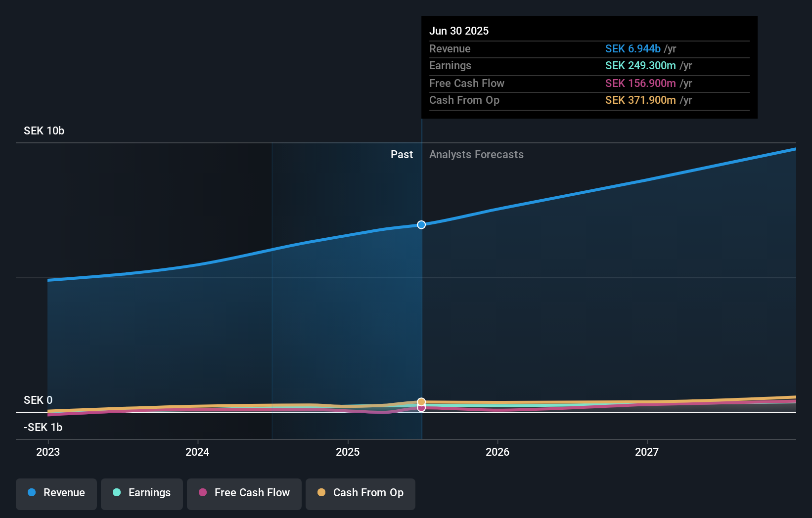
Task: Click the SEK 6.944b revenue value
Action: click(633, 48)
